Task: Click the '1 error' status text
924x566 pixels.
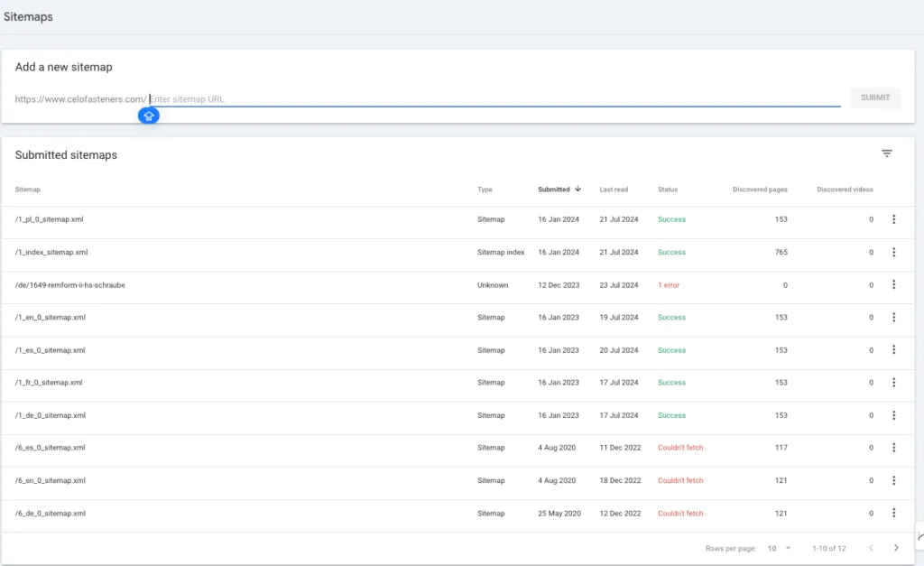Action: tap(669, 285)
